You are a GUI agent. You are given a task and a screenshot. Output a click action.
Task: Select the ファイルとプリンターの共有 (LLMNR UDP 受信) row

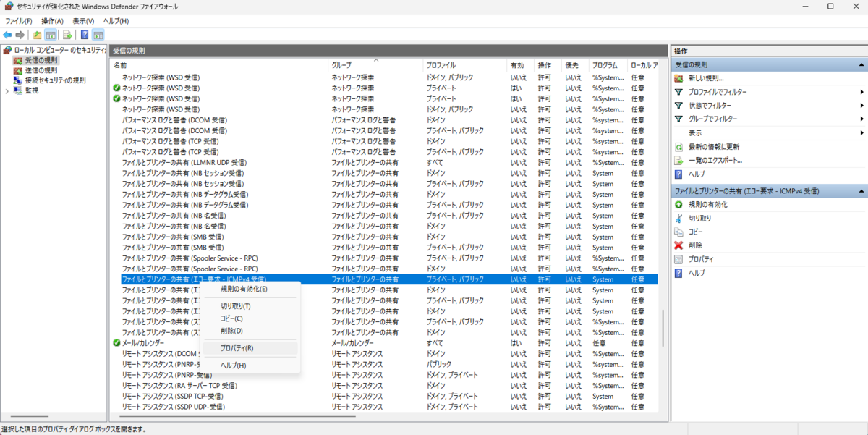[x=384, y=163]
